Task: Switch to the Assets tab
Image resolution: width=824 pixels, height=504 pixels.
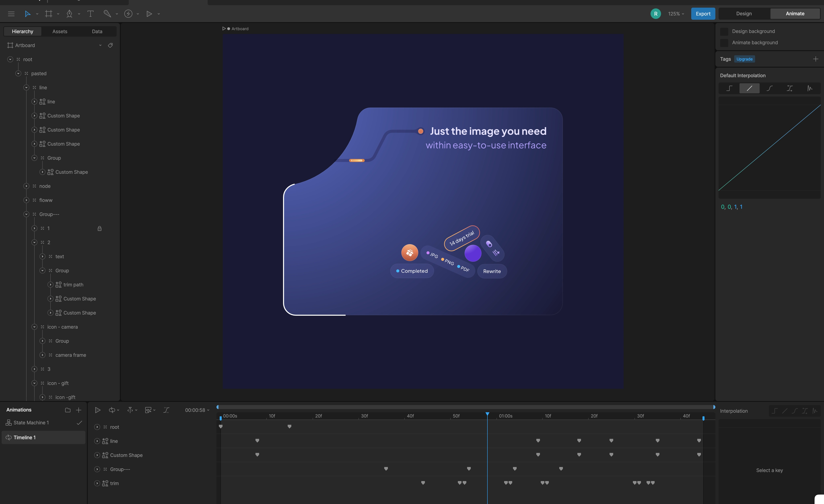Action: (60, 31)
